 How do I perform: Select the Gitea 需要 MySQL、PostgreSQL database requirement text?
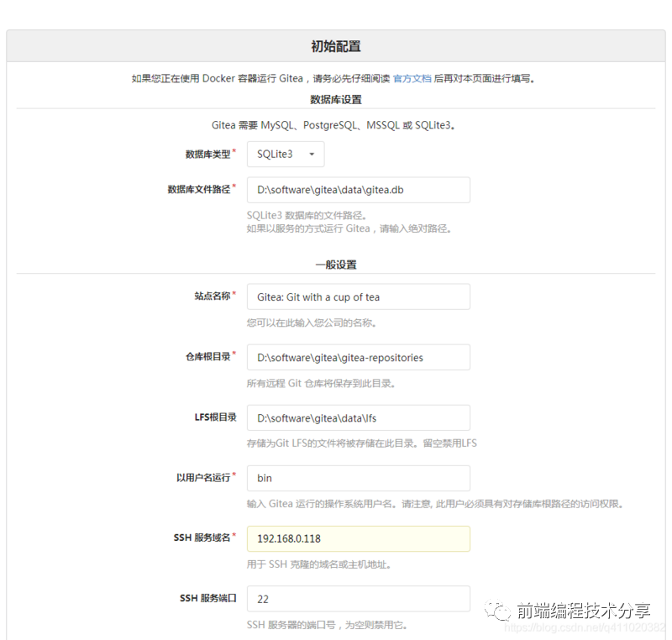click(x=333, y=125)
